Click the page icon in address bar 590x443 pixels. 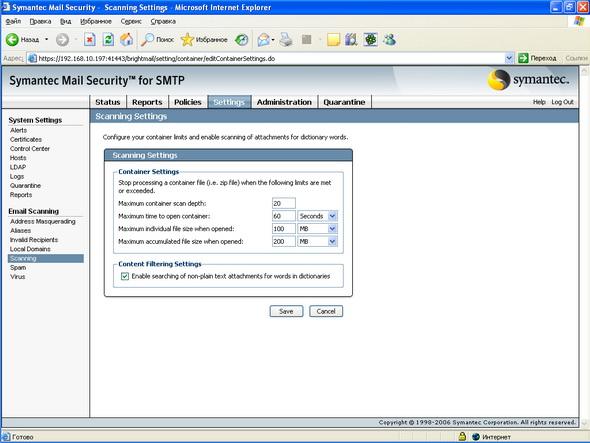[x=33, y=58]
